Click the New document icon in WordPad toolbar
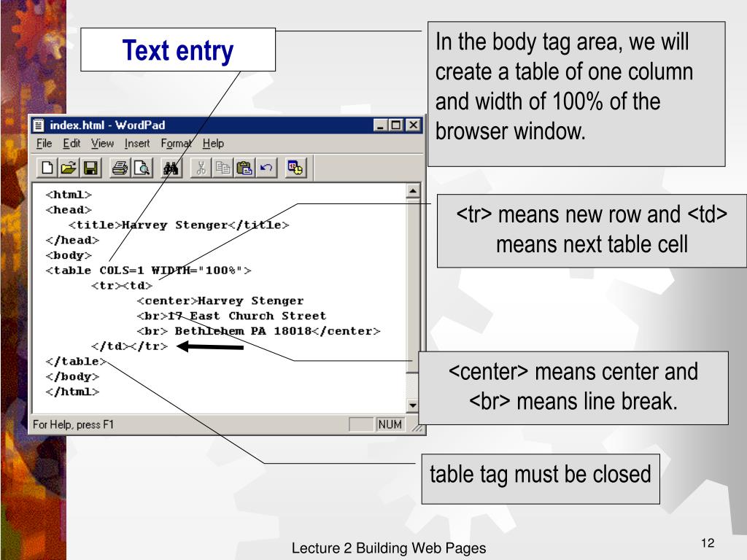The image size is (747, 560). tap(47, 168)
